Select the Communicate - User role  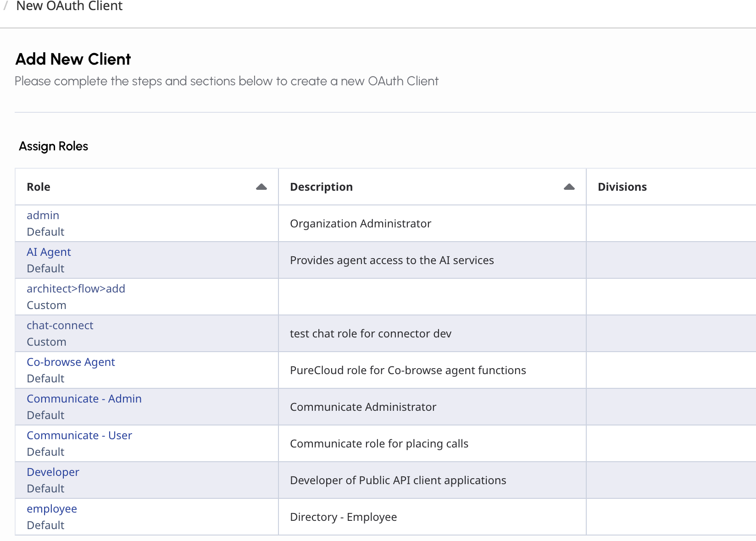[79, 436]
